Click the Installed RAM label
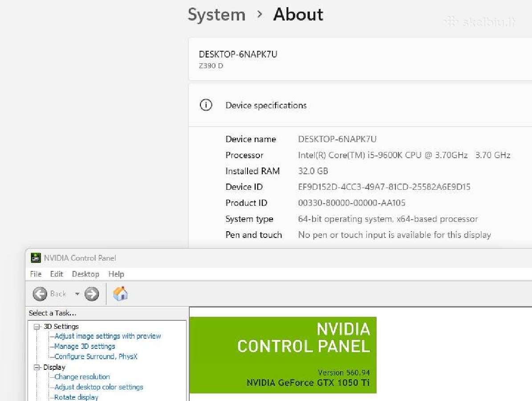The height and width of the screenshot is (401, 532). coord(252,171)
